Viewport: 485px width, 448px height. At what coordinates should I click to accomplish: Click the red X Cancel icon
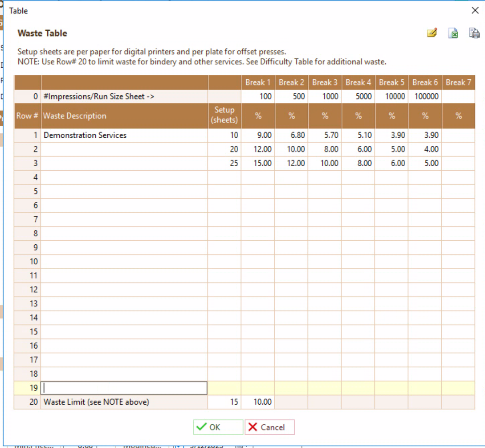253,427
